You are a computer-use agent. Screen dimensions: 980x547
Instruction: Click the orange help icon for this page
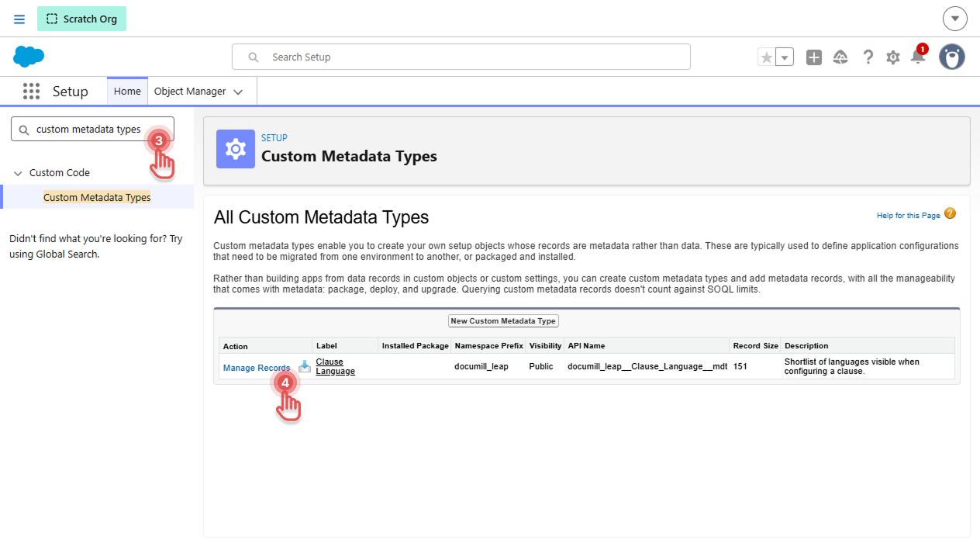(950, 214)
